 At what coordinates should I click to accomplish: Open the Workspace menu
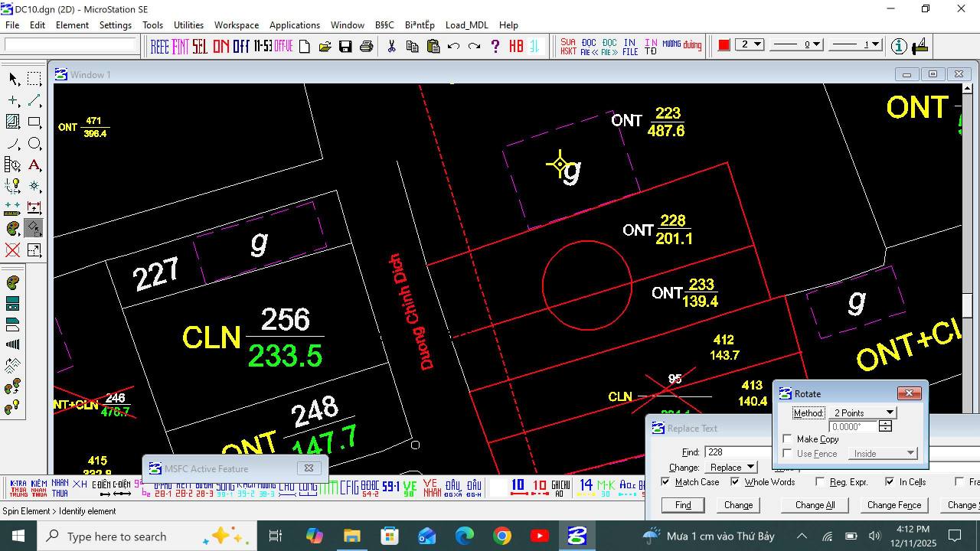coord(237,24)
